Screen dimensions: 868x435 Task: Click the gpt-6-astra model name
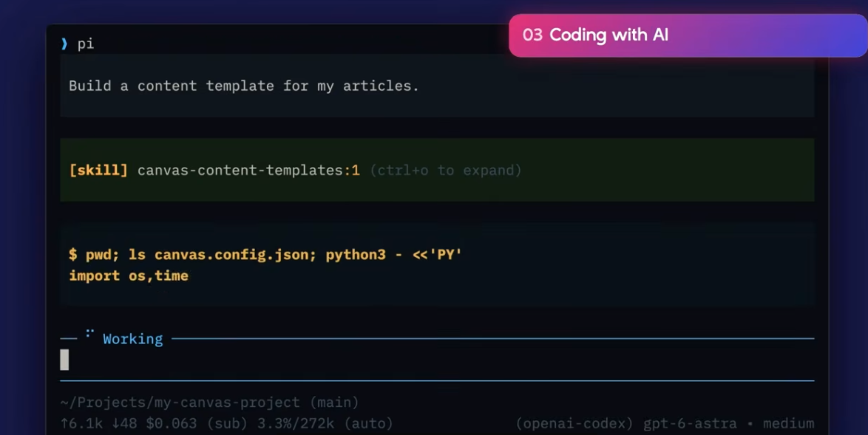click(690, 424)
